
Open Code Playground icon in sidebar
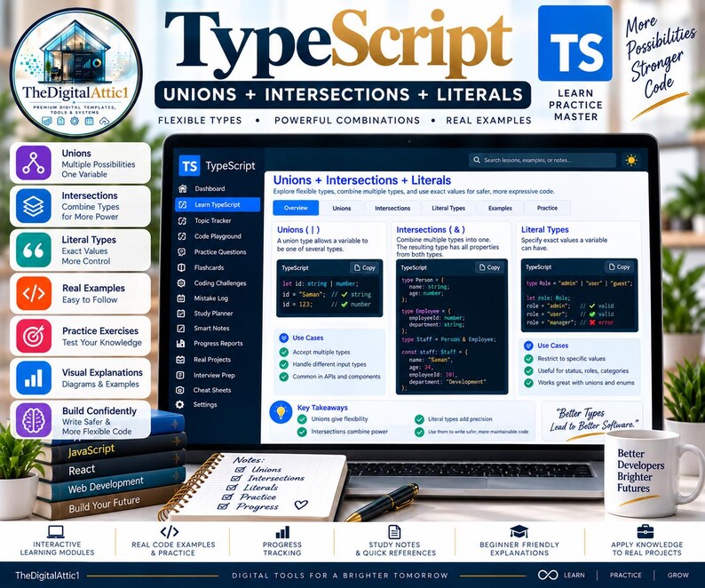pos(182,236)
